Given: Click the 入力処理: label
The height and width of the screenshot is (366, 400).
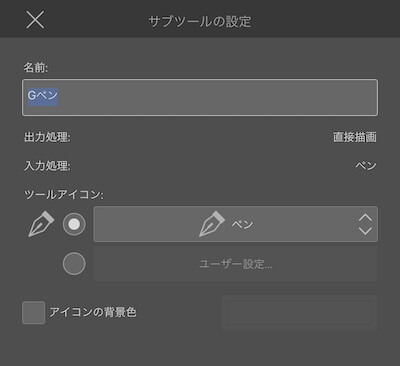Looking at the screenshot, I should [47, 166].
